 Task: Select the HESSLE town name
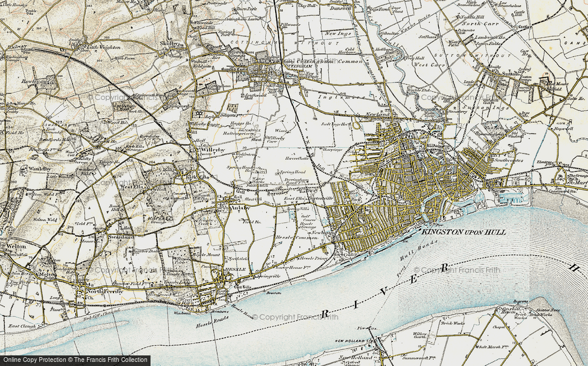[235, 269]
